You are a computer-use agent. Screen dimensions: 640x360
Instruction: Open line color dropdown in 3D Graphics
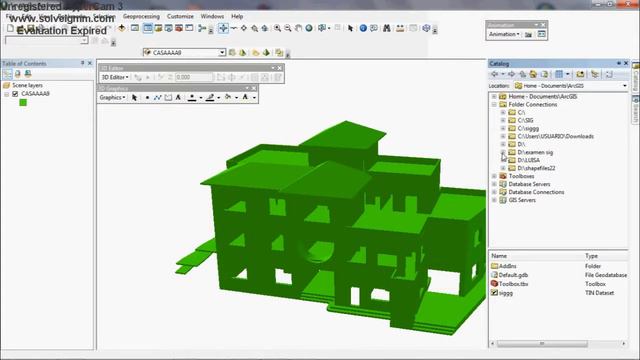218,98
